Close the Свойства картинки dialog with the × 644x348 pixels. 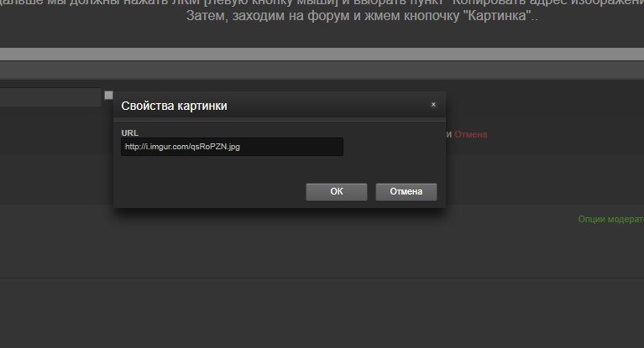coord(433,105)
